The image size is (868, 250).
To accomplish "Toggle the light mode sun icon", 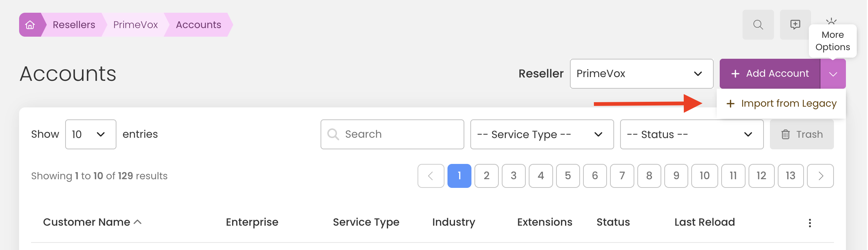I will 831,21.
